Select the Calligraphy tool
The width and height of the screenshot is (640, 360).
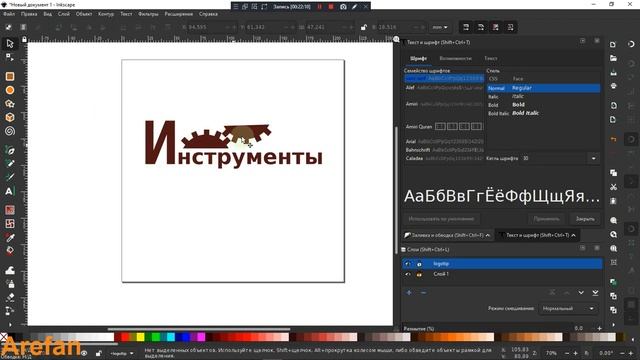coord(10,177)
